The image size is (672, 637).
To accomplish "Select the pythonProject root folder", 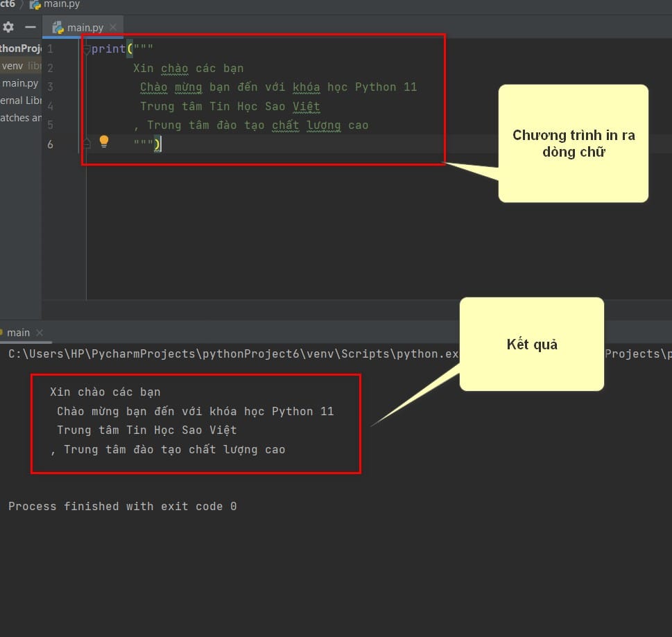I will [x=21, y=49].
